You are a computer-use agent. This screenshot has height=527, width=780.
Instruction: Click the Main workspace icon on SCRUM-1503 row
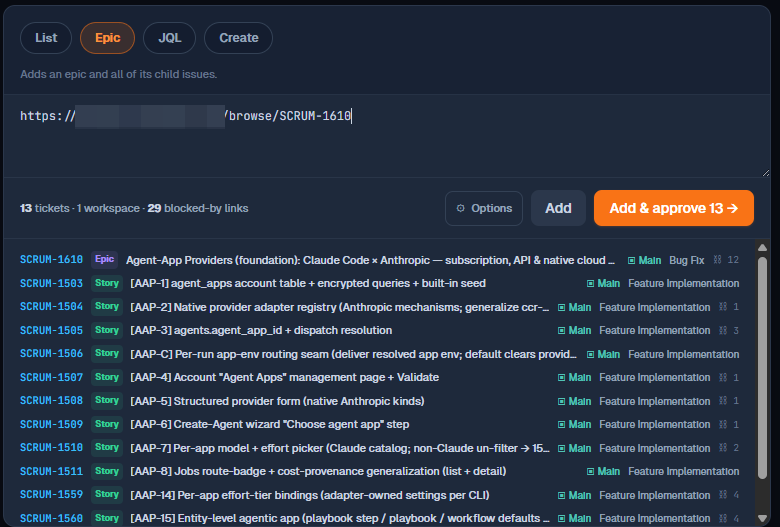(x=590, y=284)
